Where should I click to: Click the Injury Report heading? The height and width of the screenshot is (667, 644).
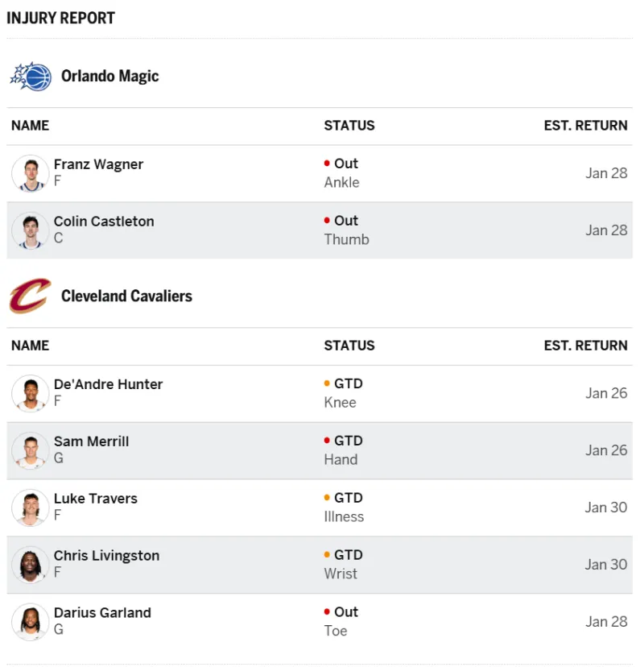[61, 18]
